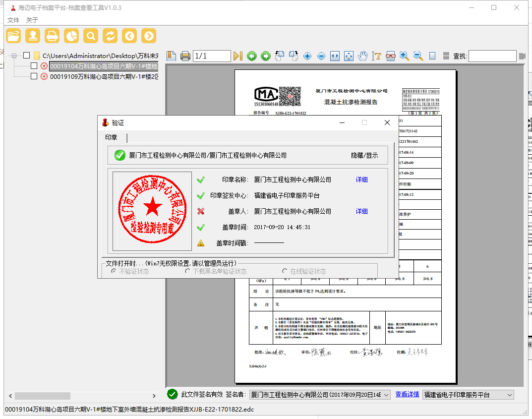Image resolution: width=532 pixels, height=419 pixels.
Task: Select tree item 00019104万科湖心岛项目
Action: coord(104,66)
